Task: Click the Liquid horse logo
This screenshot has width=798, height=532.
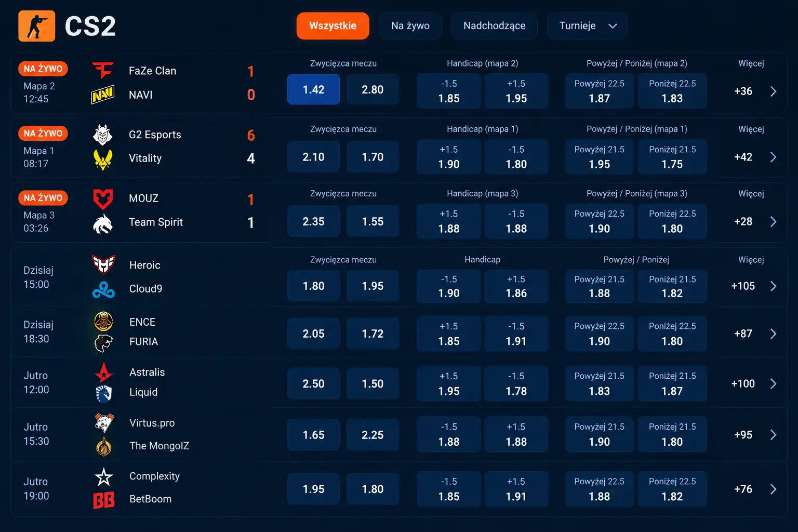Action: point(104,393)
